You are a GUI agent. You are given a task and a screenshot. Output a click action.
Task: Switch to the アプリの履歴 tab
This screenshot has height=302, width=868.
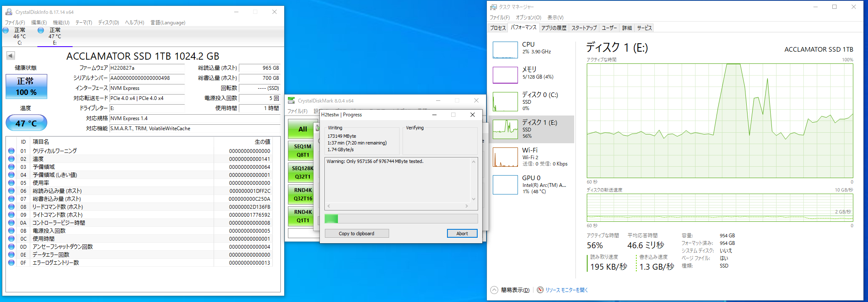click(554, 28)
